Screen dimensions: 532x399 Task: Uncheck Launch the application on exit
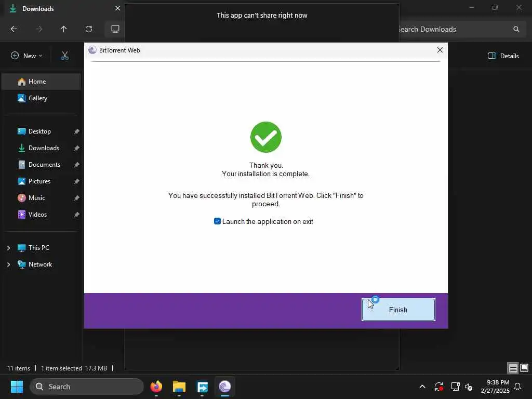coord(218,221)
